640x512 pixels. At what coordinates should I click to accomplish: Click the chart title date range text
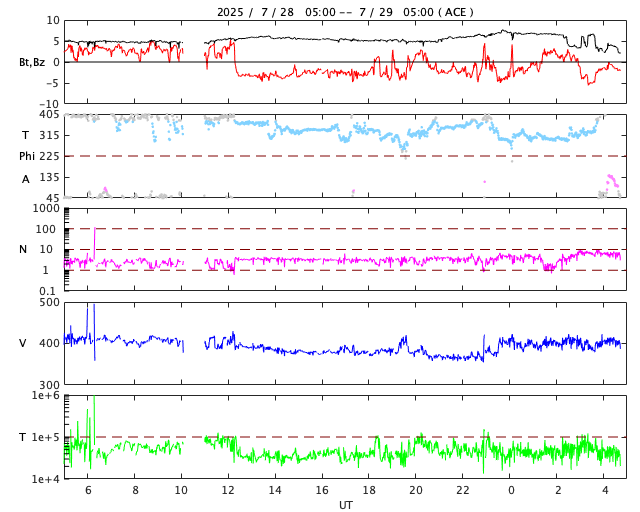coord(345,12)
